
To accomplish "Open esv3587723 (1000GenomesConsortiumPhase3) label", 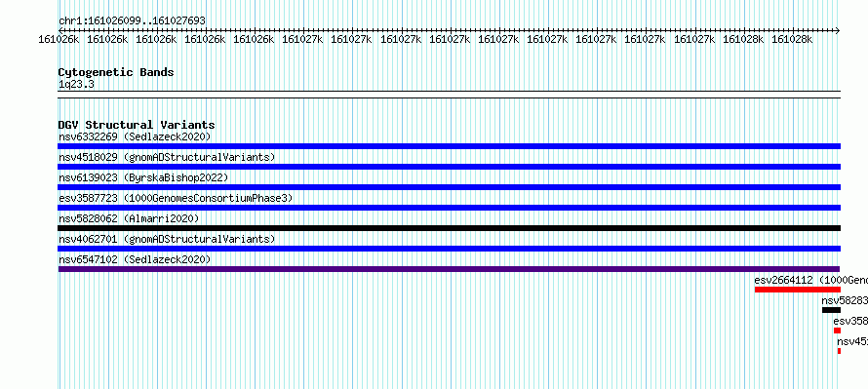I will point(176,198).
